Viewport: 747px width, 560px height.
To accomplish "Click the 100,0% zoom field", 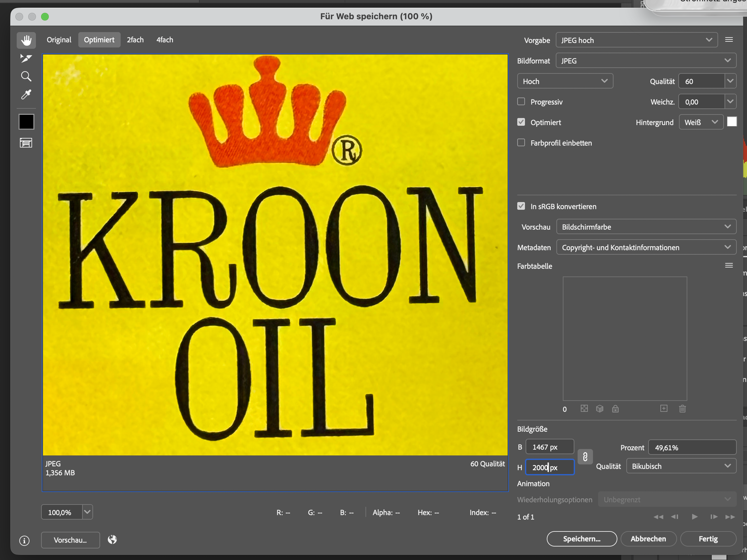I will [x=62, y=512].
